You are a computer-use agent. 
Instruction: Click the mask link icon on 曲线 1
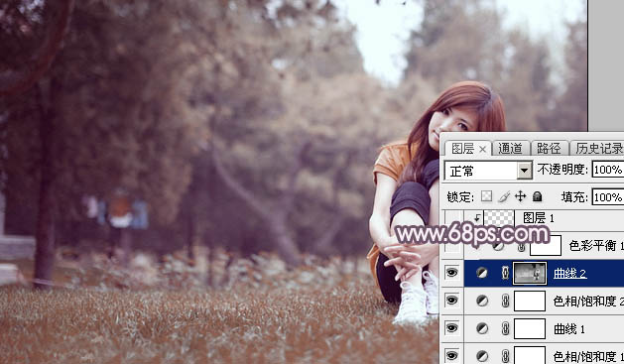[x=505, y=328]
